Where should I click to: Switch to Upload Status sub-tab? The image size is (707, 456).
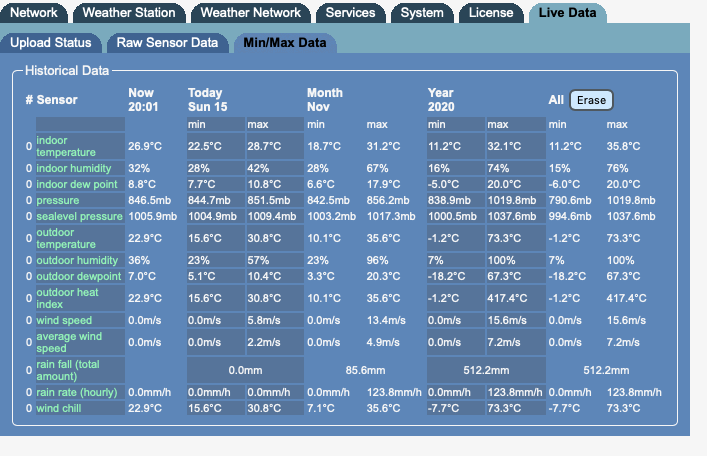(x=51, y=43)
